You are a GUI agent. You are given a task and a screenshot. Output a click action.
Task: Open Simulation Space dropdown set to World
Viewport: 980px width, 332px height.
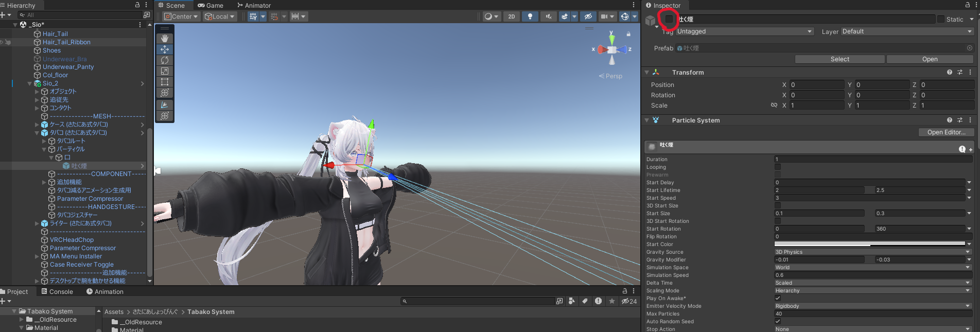873,268
